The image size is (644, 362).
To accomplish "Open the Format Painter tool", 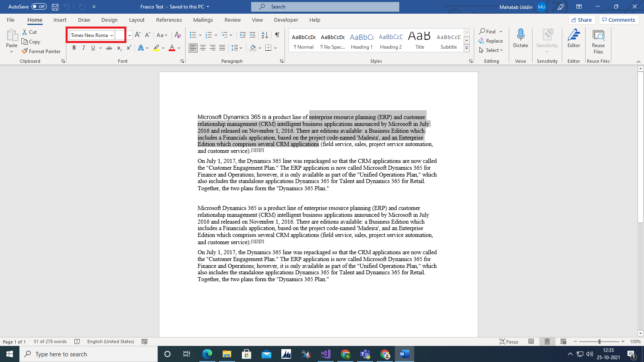I will pos(41,51).
